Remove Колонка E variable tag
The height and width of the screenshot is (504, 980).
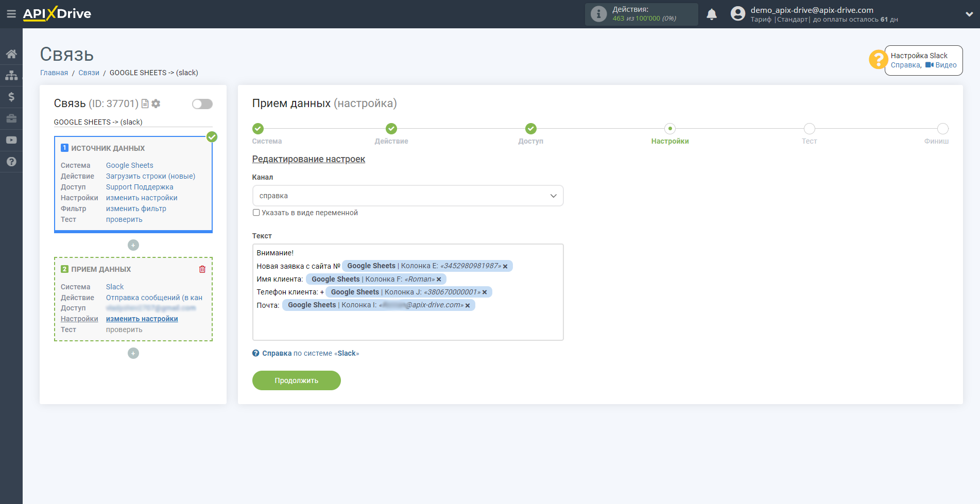click(x=505, y=266)
